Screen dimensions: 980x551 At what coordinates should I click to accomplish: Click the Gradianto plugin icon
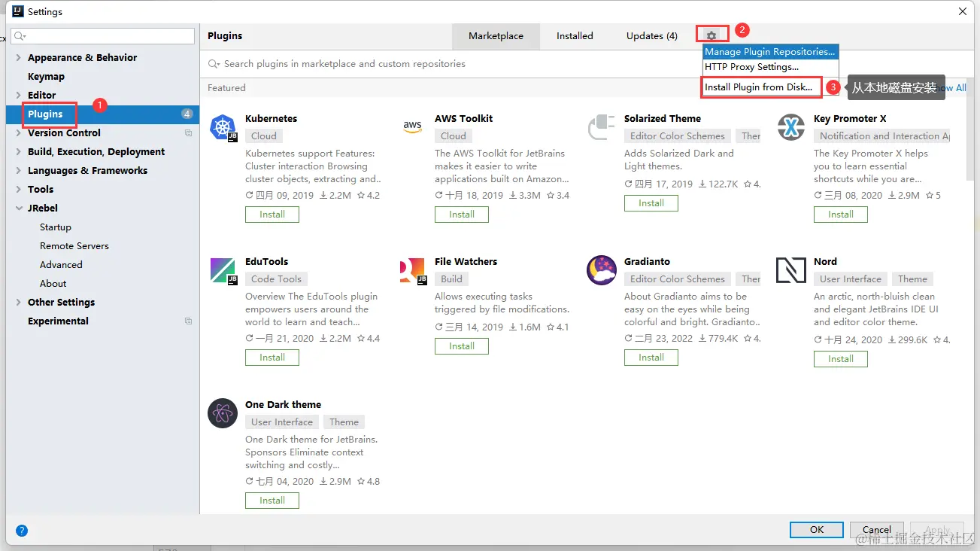pos(602,270)
